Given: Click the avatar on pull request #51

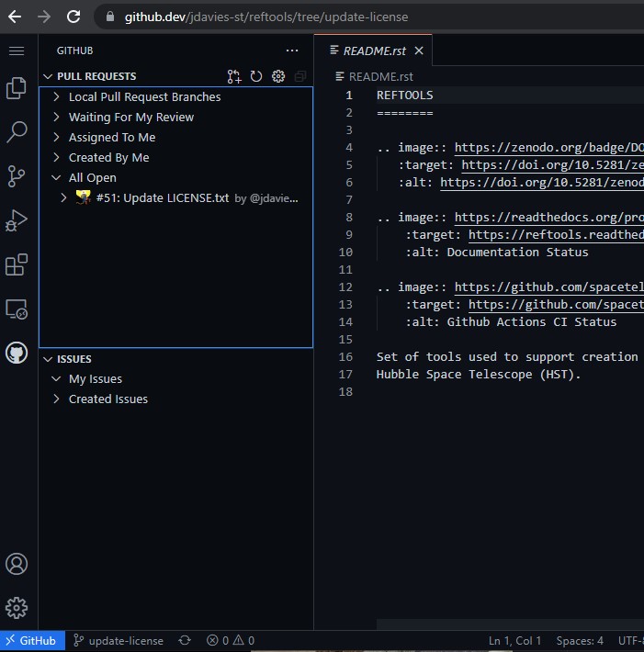Looking at the screenshot, I should point(84,197).
